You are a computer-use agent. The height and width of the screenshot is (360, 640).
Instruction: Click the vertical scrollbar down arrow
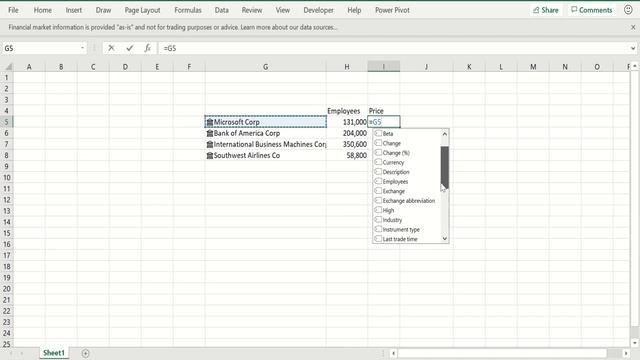tap(634, 343)
